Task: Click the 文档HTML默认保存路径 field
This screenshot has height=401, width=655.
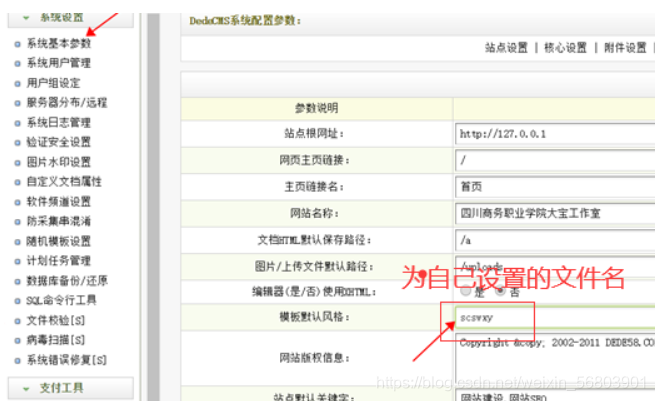Action: [x=555, y=240]
